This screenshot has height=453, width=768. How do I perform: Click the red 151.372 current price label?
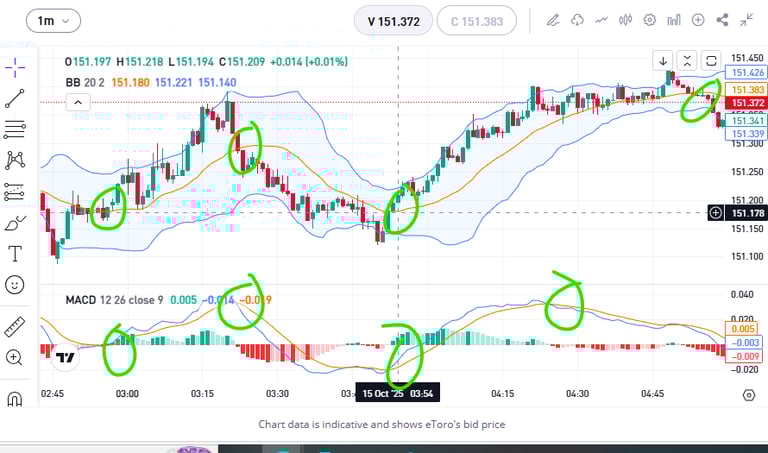click(747, 103)
